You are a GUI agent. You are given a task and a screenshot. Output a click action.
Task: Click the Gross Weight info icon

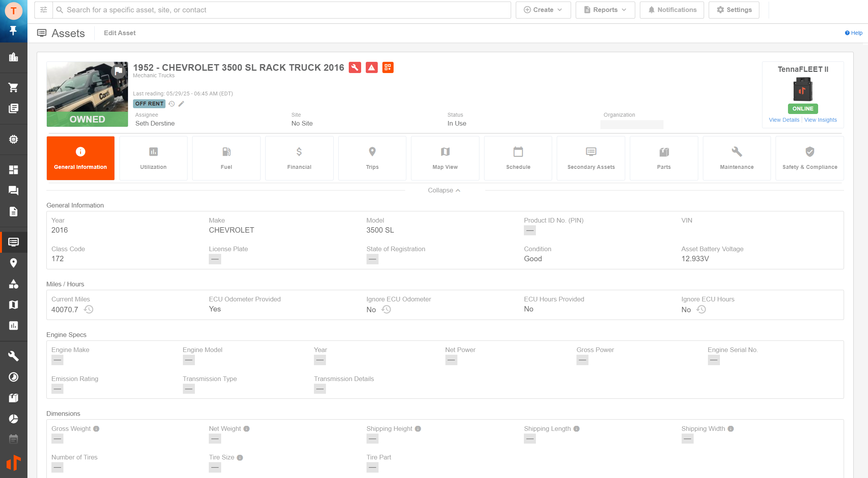(96, 429)
